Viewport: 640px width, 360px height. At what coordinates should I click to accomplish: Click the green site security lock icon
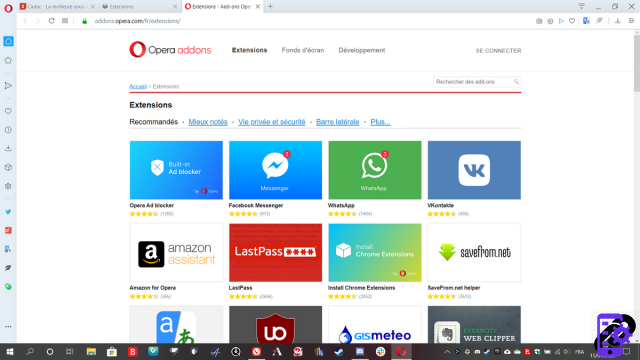pos(84,21)
